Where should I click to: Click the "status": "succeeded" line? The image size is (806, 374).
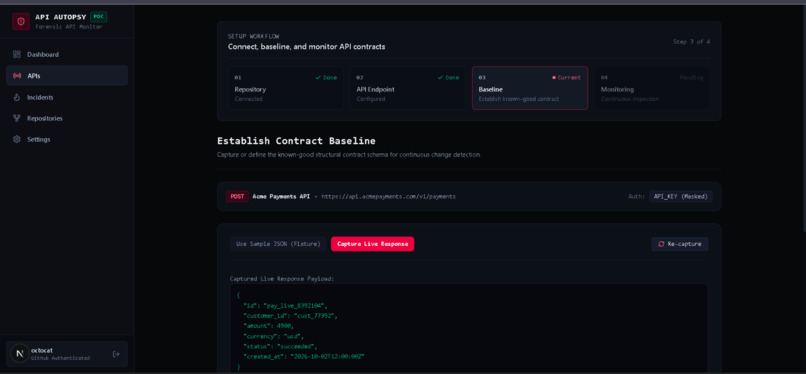coord(280,347)
